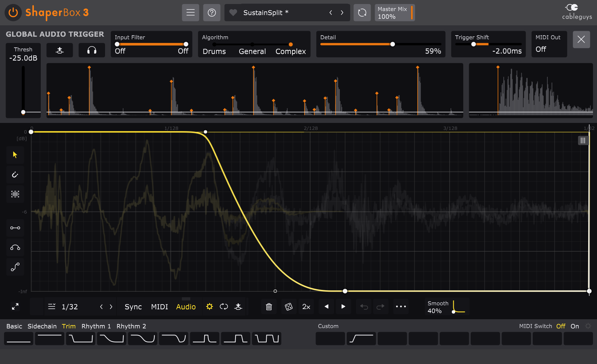Close the Global Audio Trigger panel
This screenshot has width=597, height=364.
[x=581, y=39]
